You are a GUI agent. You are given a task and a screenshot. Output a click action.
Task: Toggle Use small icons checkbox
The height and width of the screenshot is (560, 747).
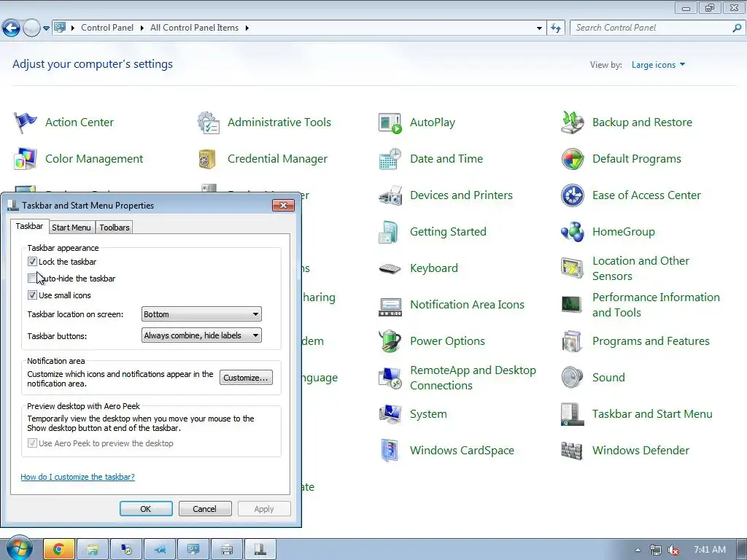(x=32, y=295)
